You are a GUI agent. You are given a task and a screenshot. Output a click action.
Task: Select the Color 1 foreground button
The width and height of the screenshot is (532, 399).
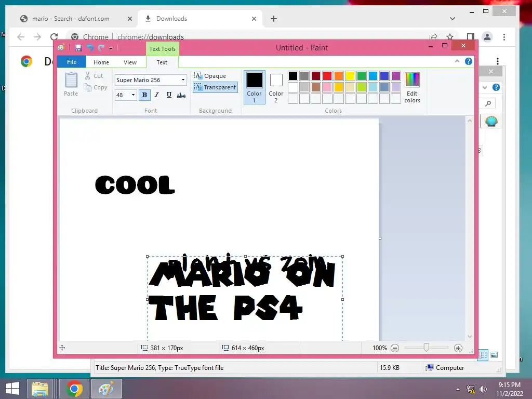point(254,87)
